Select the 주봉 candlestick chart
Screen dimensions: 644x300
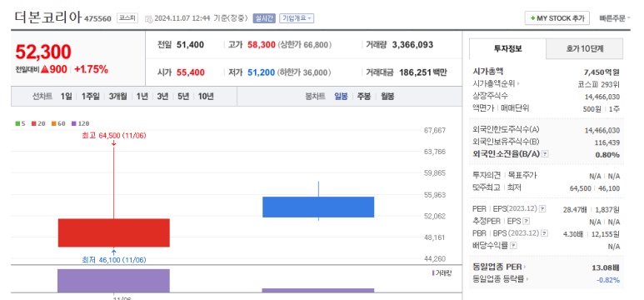click(364, 97)
